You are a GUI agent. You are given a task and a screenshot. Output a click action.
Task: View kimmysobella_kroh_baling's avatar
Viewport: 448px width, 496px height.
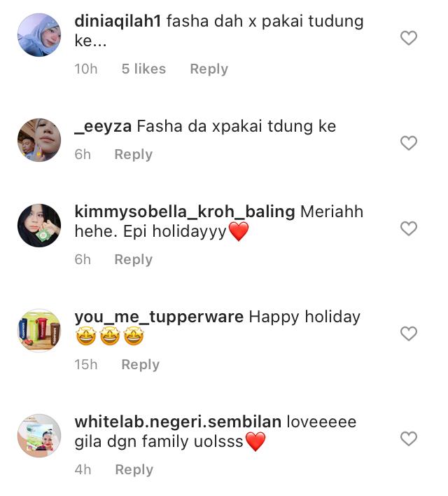click(39, 225)
